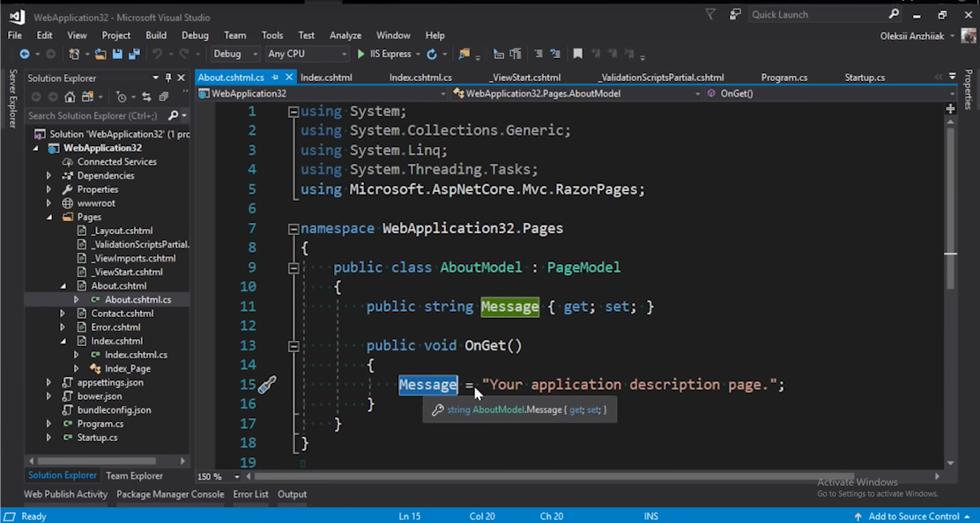Click the Uncomment selected lines icon
This screenshot has width=980, height=523.
pos(555,55)
